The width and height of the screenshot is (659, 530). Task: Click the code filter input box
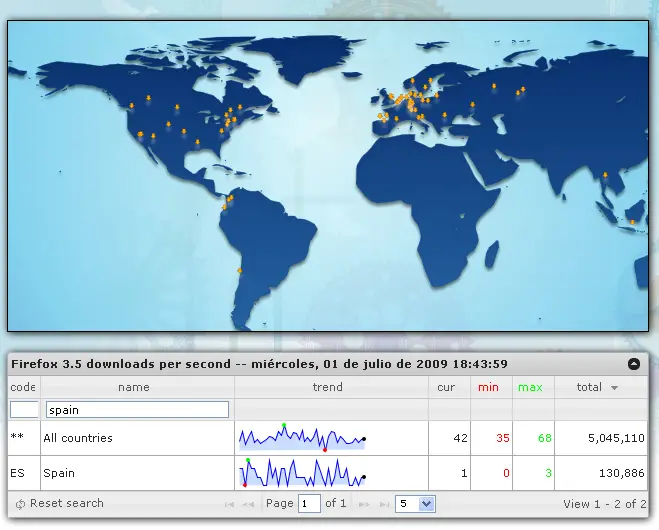(24, 410)
